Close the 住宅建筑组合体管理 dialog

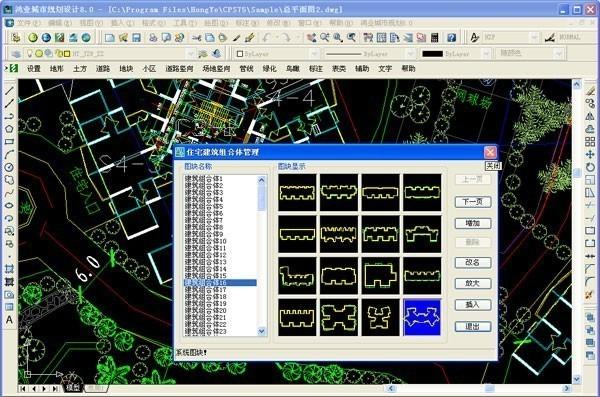490,152
